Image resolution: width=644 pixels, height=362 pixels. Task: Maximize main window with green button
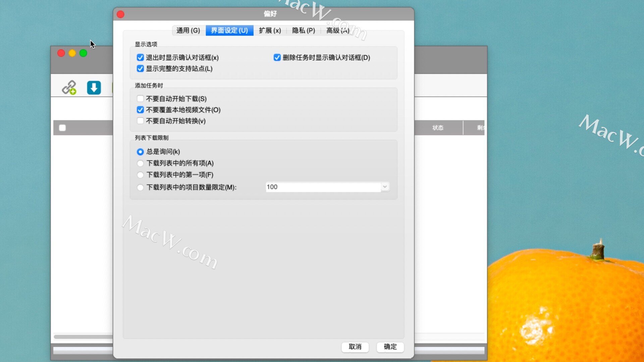coord(83,53)
